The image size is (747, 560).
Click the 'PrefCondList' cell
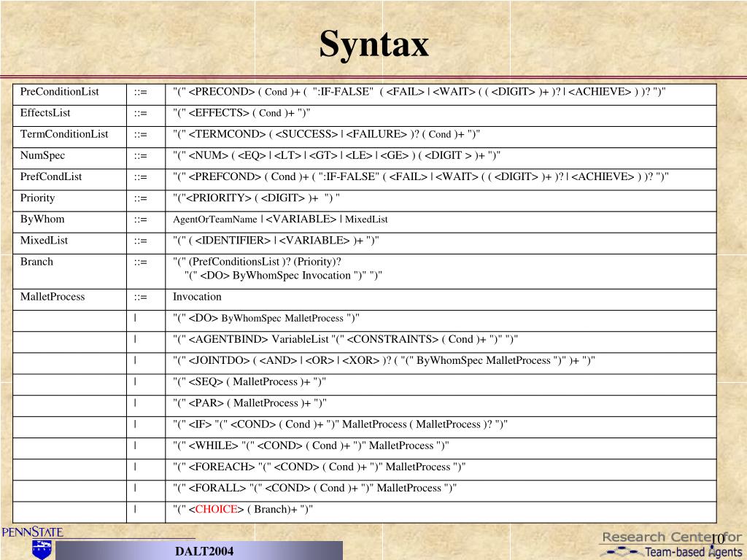(69, 179)
